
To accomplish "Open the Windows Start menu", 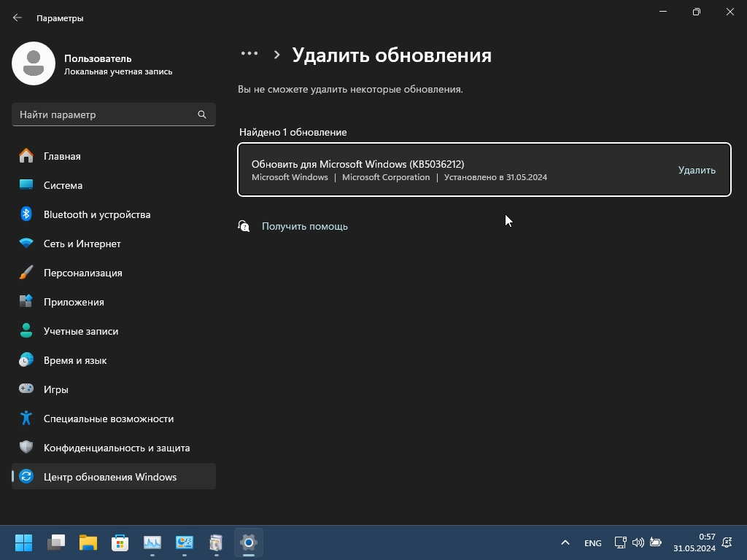I will pos(24,542).
